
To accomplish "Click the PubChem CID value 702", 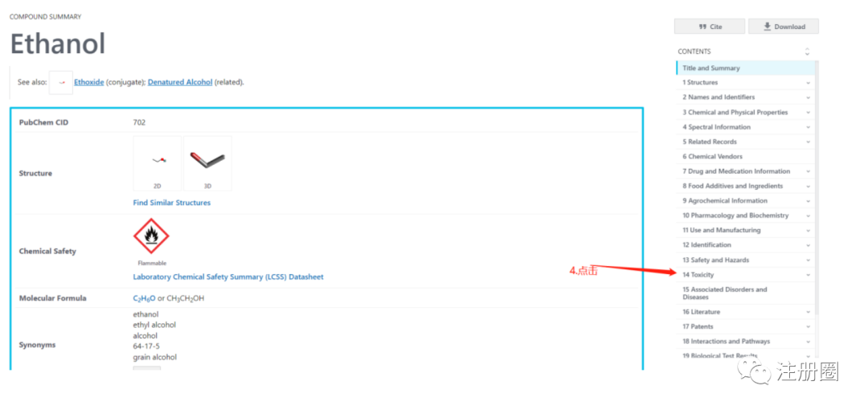I will click(139, 122).
